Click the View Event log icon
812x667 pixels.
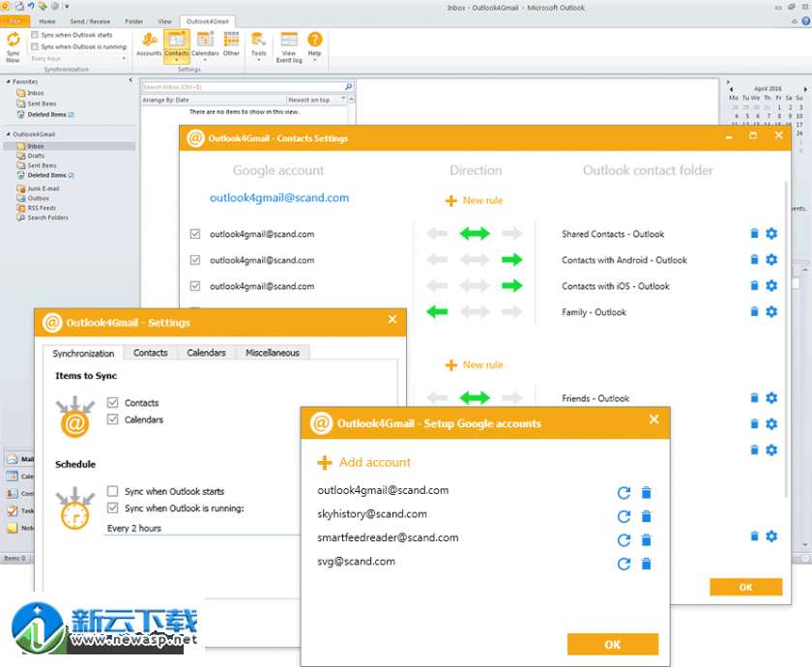(x=289, y=45)
